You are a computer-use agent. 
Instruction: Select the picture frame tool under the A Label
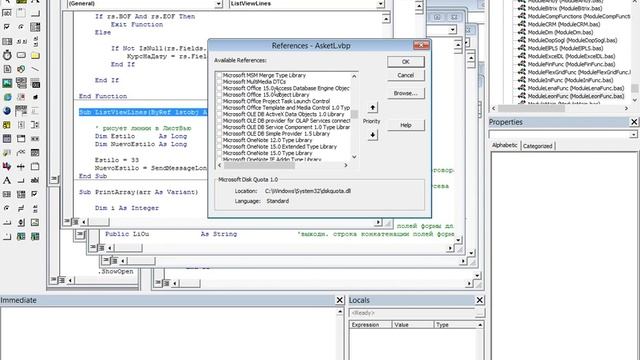7,194
